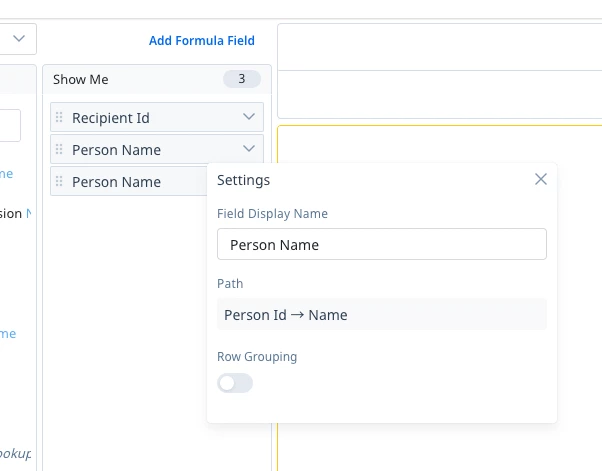Open the dropdown chevron at top left

pos(19,38)
